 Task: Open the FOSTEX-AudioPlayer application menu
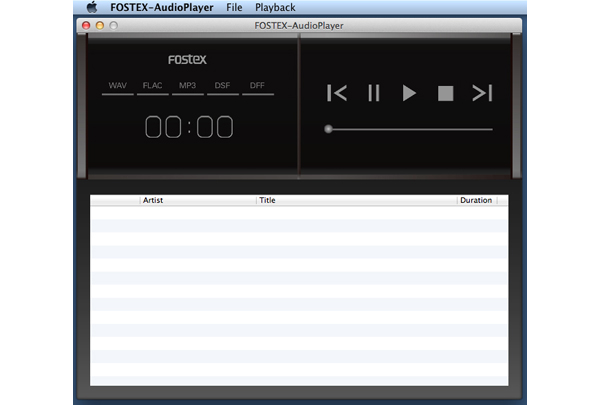coord(162,7)
